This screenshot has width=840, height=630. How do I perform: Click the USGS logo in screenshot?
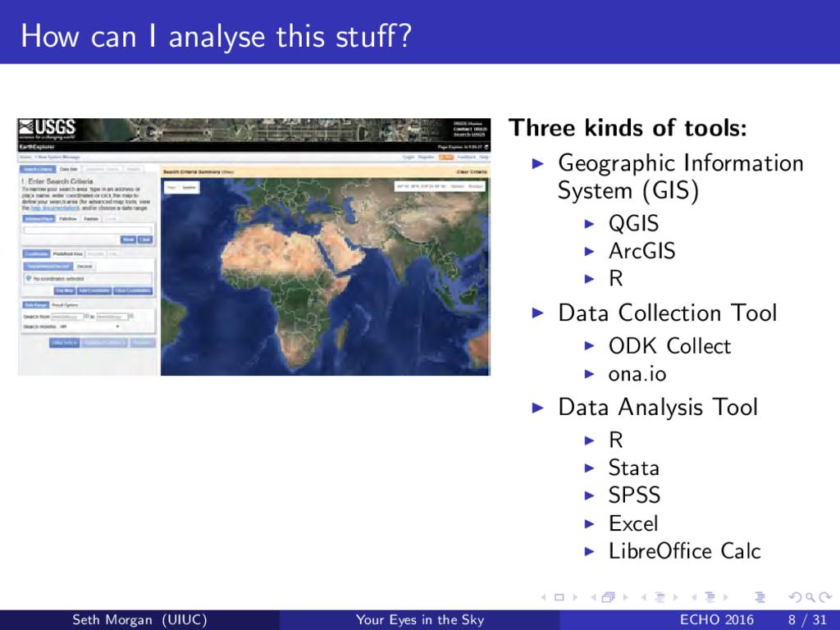coord(47,128)
